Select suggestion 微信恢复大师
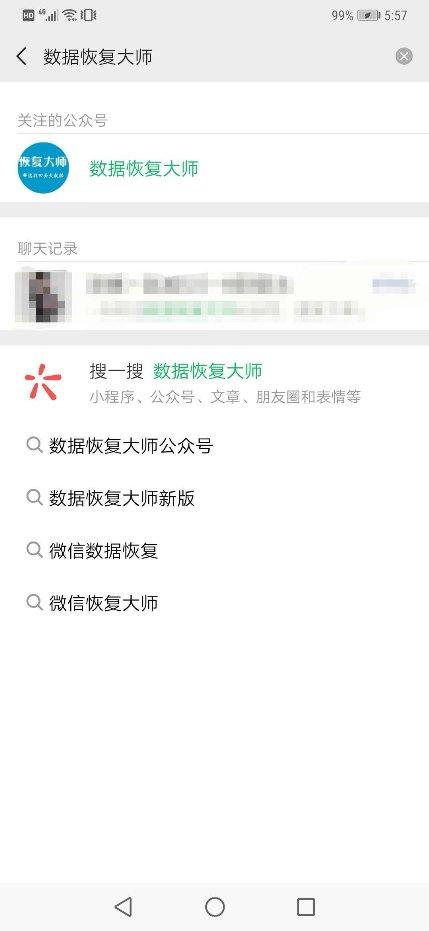Screen dimensions: 429x931 pyautogui.click(x=103, y=603)
